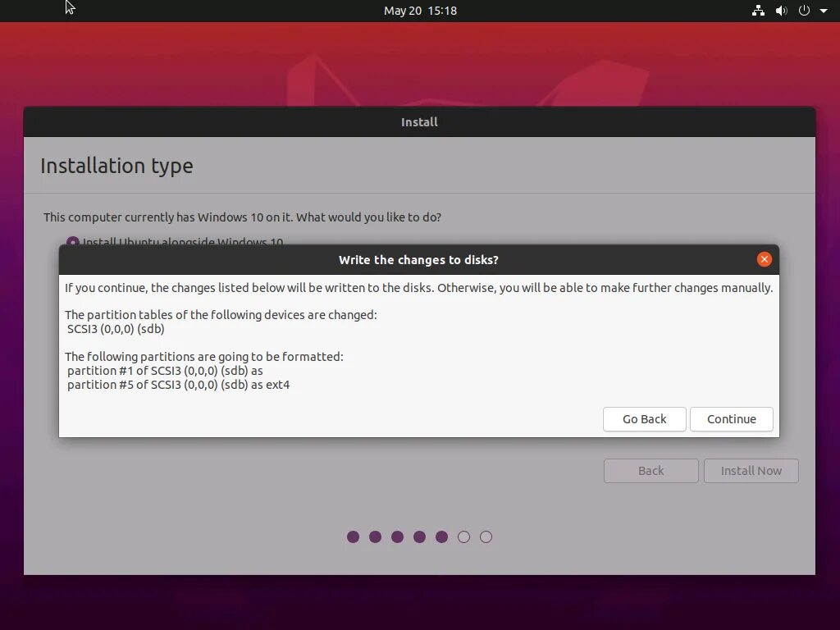Click the power icon in top bar

[x=804, y=11]
